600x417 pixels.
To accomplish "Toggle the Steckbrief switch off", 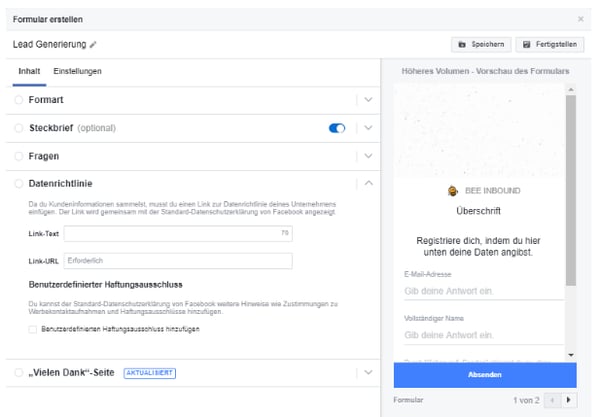I will click(337, 128).
